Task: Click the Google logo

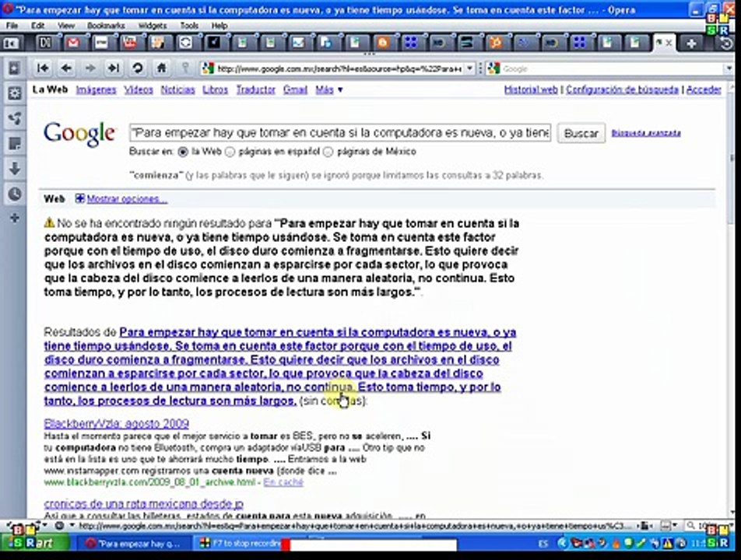Action: tap(79, 134)
